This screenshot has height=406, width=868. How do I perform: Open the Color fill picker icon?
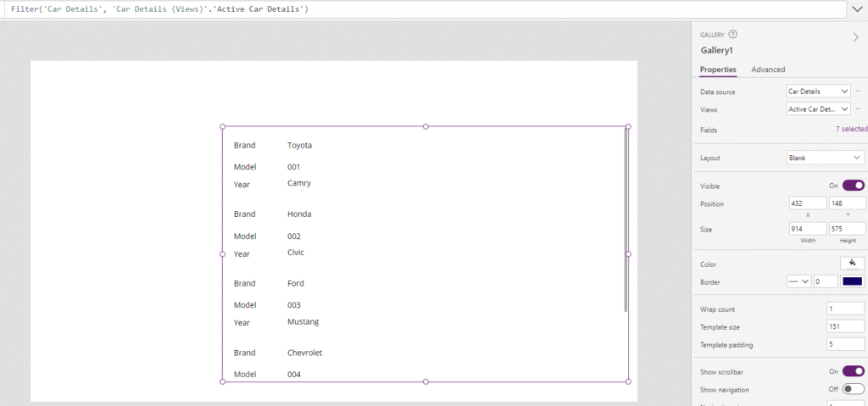tap(853, 263)
